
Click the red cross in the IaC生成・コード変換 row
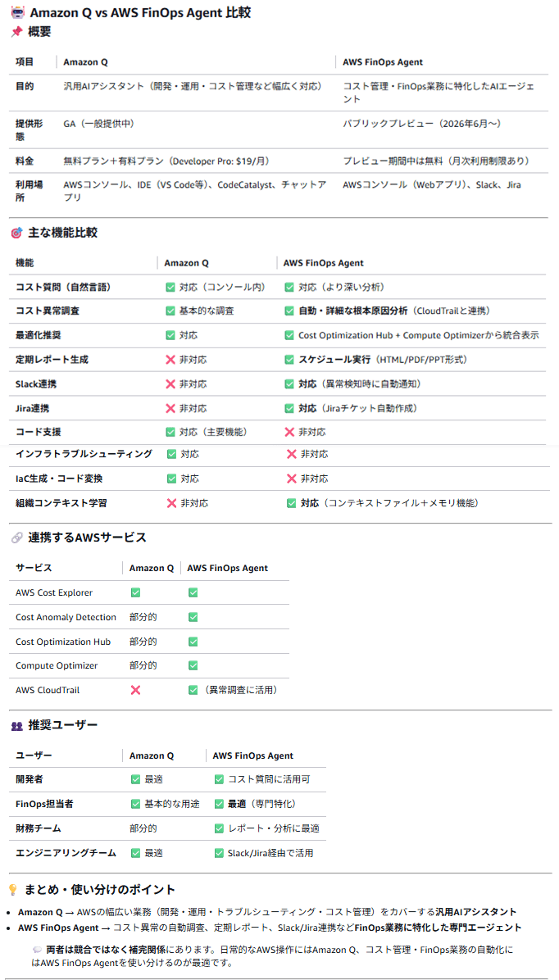point(291,479)
